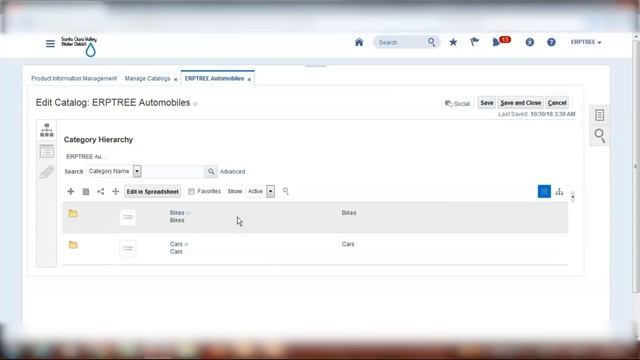The width and height of the screenshot is (640, 360).
Task: Open the Watchlist flag icon
Action: (474, 42)
